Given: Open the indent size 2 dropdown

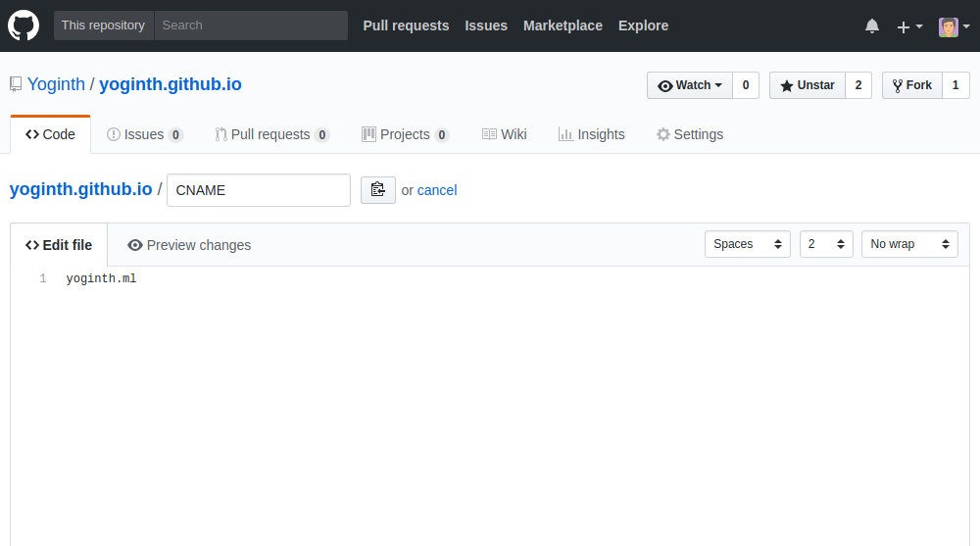Looking at the screenshot, I should tap(826, 244).
